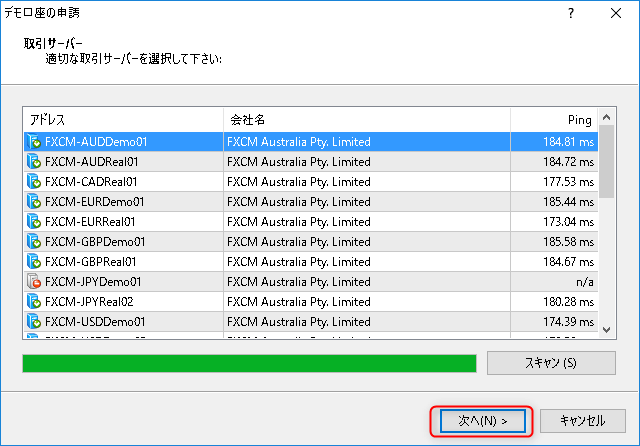Select the FXCM-JPYReal02 server address

89,302
